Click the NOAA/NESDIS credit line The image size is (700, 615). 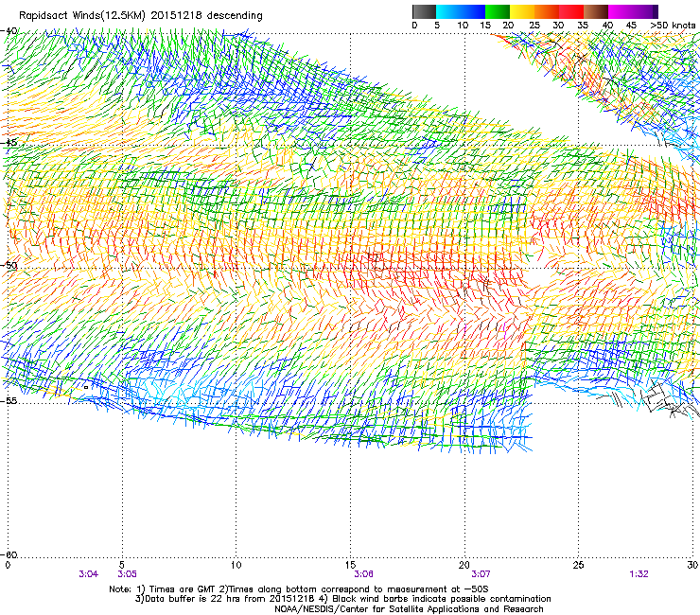pyautogui.click(x=409, y=609)
